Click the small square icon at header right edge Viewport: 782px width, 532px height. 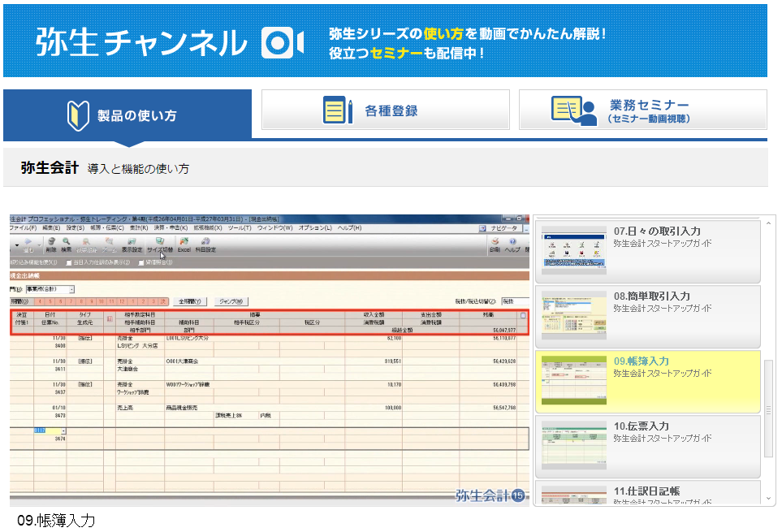click(x=523, y=315)
